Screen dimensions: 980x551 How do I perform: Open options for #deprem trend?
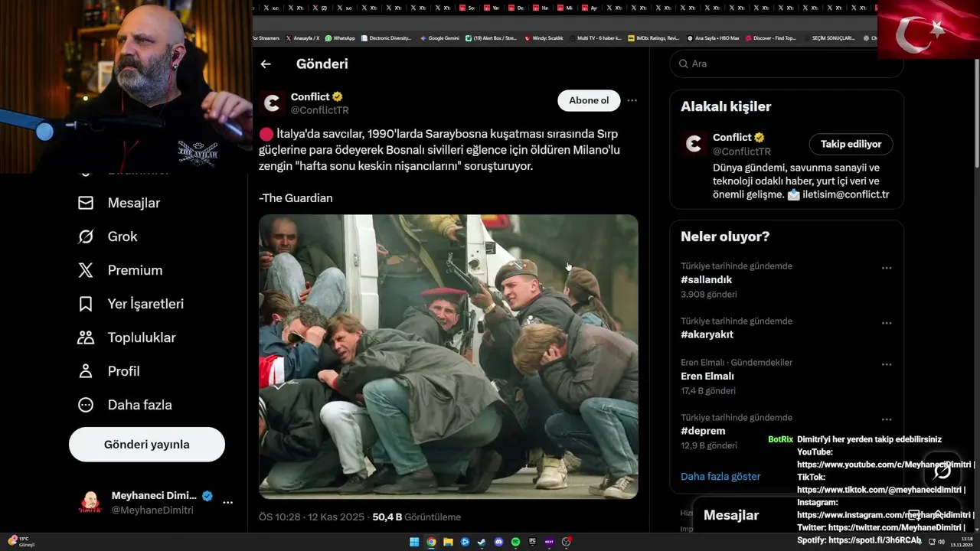887,419
